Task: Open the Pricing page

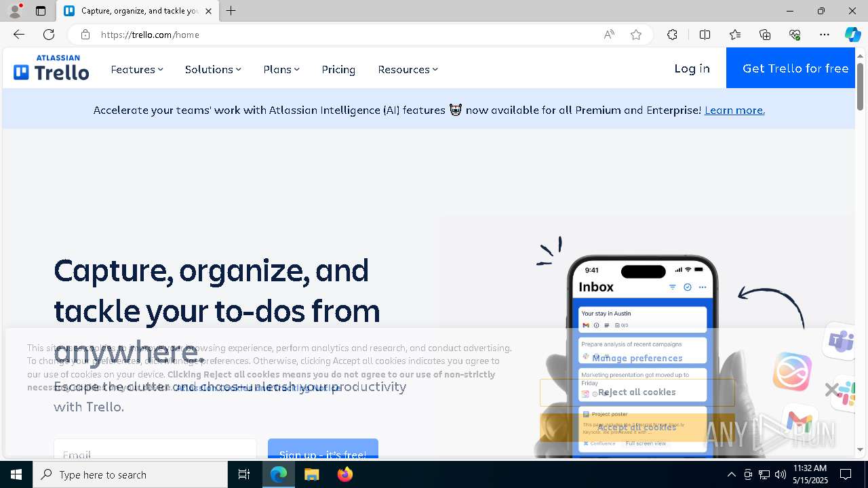Action: [x=338, y=69]
